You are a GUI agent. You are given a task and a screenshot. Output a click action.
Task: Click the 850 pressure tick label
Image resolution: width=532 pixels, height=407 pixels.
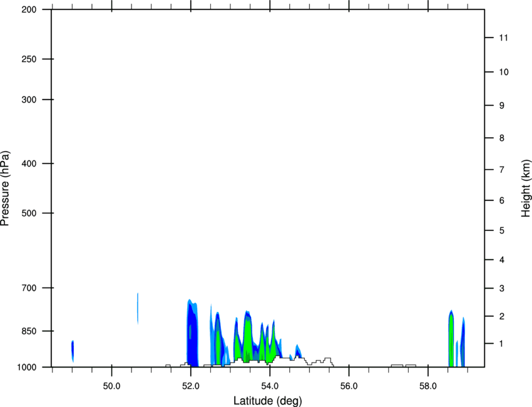tap(29, 331)
